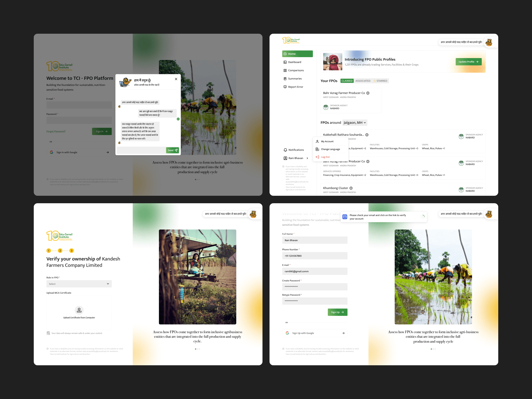Click Upload Certificate from Computer link

79,318
